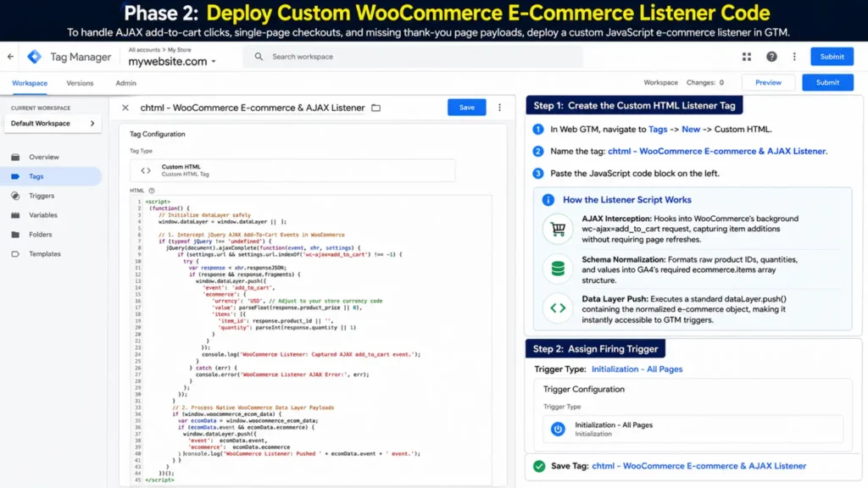Image resolution: width=868 pixels, height=488 pixels.
Task: Click Submit next to Preview
Action: pyautogui.click(x=827, y=82)
